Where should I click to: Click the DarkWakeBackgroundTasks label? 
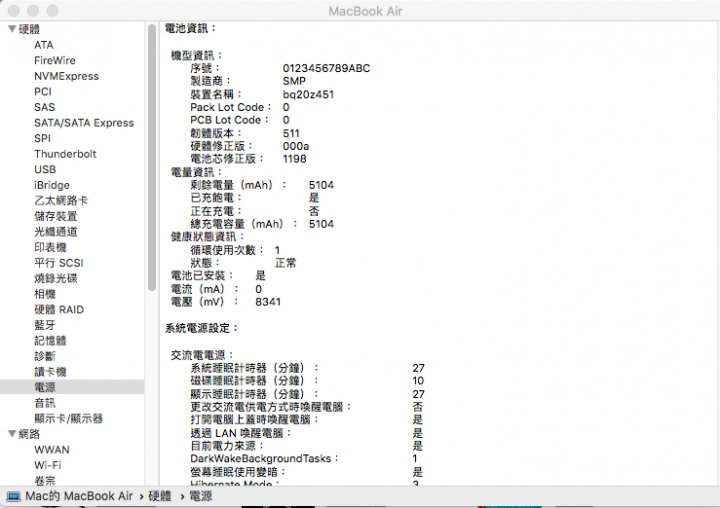coord(264,459)
